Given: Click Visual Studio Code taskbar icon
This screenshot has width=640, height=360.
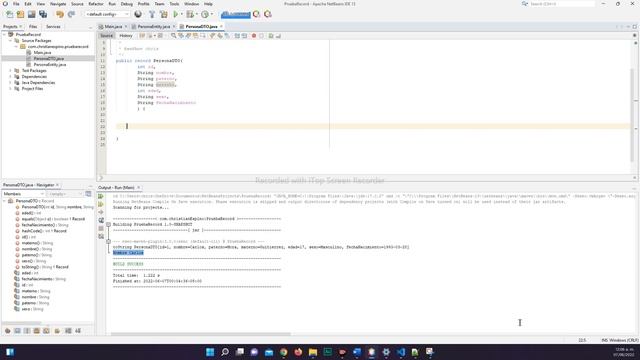Looking at the screenshot, I should pyautogui.click(x=401, y=352).
